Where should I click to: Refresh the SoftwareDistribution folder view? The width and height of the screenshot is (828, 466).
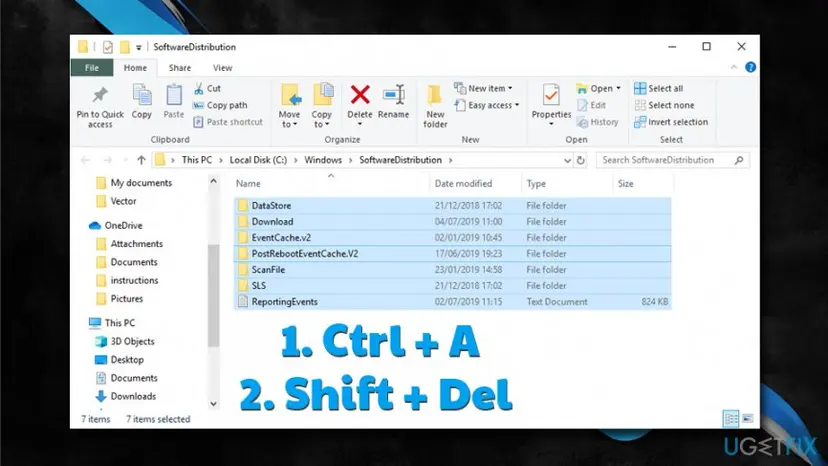pyautogui.click(x=581, y=160)
